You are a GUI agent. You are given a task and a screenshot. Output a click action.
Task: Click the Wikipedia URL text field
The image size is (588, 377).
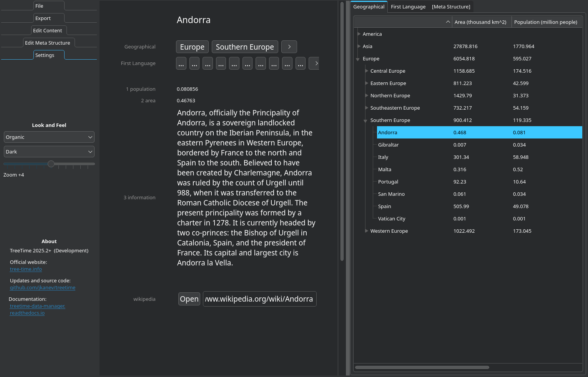point(259,299)
